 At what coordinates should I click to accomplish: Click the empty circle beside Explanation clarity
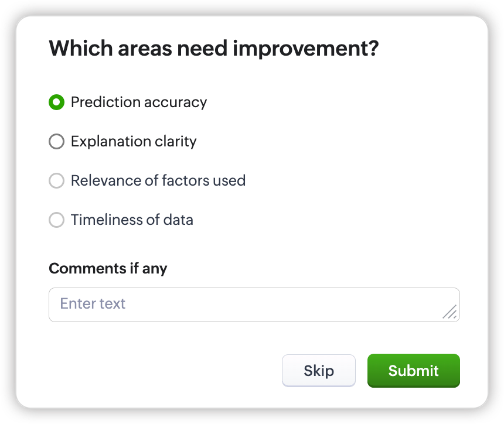click(x=56, y=142)
